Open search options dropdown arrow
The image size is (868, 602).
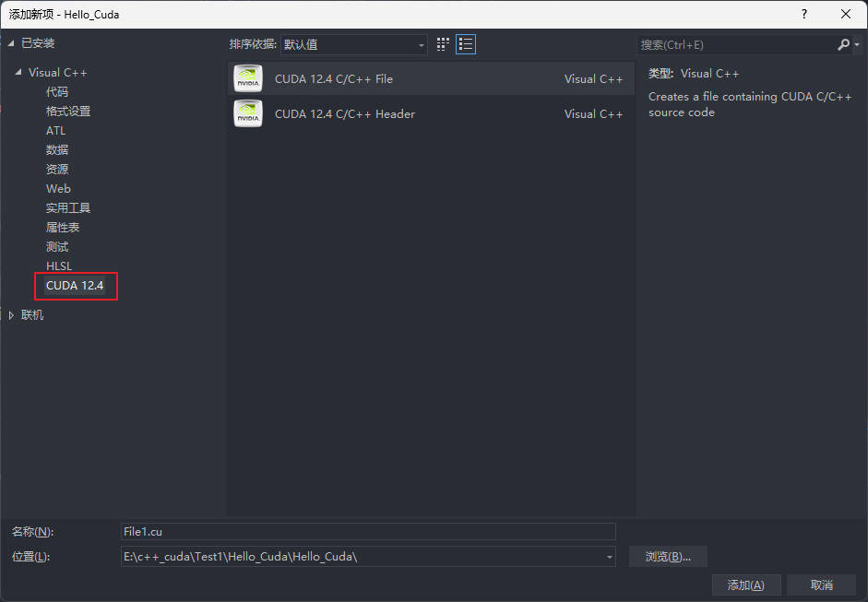tap(857, 44)
